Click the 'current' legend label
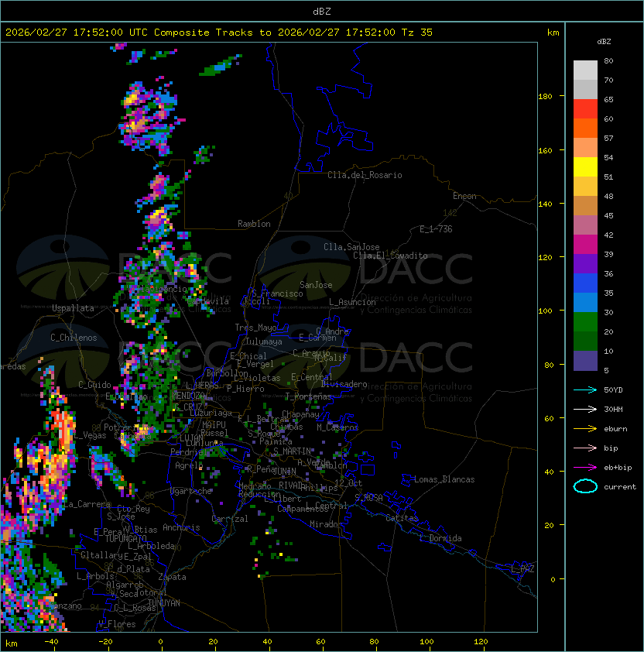The width and height of the screenshot is (644, 652). coord(620,487)
